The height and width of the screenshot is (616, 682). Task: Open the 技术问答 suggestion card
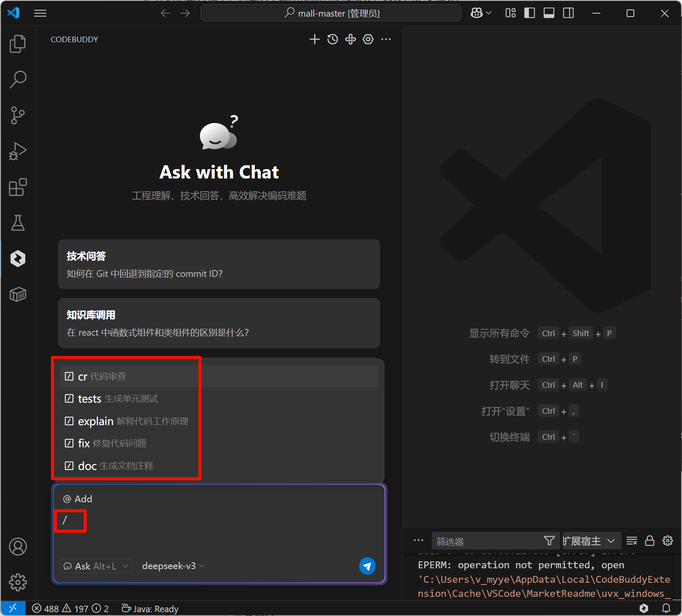[x=219, y=264]
